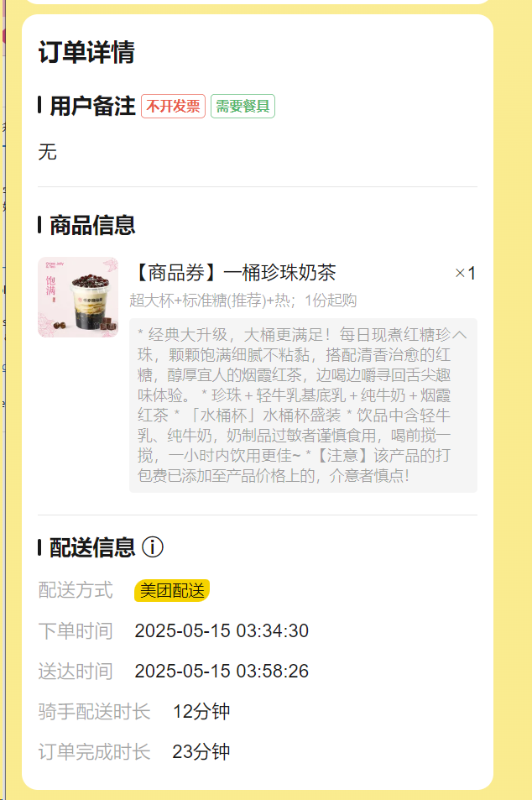Collapse the product description with the chevron
The image size is (532, 800).
(460, 335)
